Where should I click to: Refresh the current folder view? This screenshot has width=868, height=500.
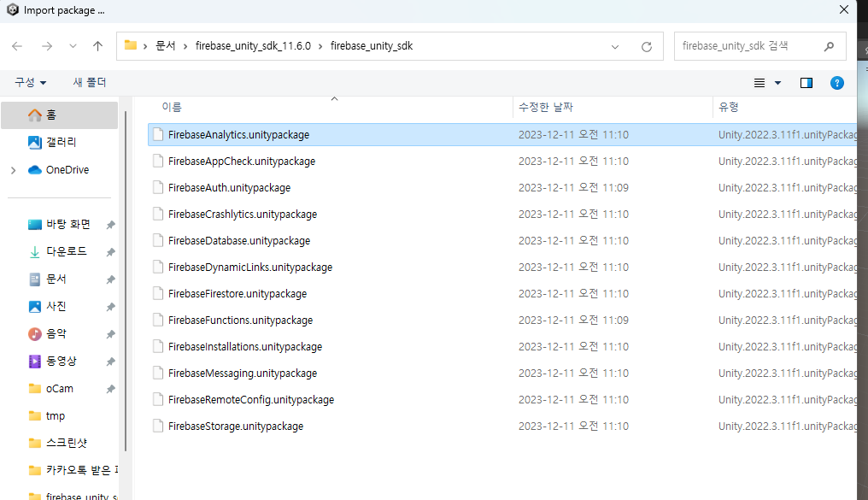pyautogui.click(x=647, y=47)
